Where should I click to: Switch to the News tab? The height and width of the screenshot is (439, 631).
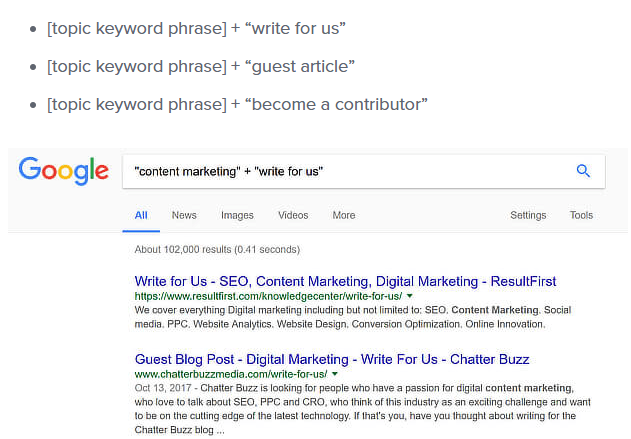[184, 215]
